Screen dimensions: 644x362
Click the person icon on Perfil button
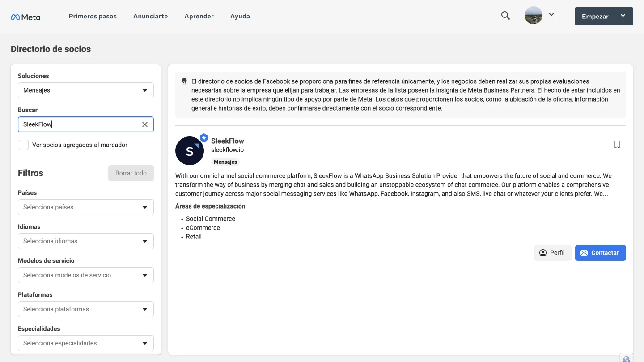point(542,253)
